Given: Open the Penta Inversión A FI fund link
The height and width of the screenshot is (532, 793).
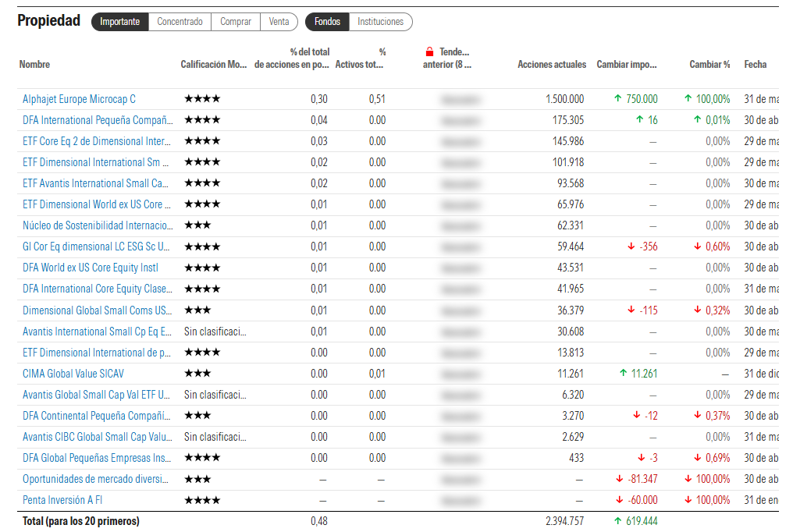Looking at the screenshot, I should (62, 500).
